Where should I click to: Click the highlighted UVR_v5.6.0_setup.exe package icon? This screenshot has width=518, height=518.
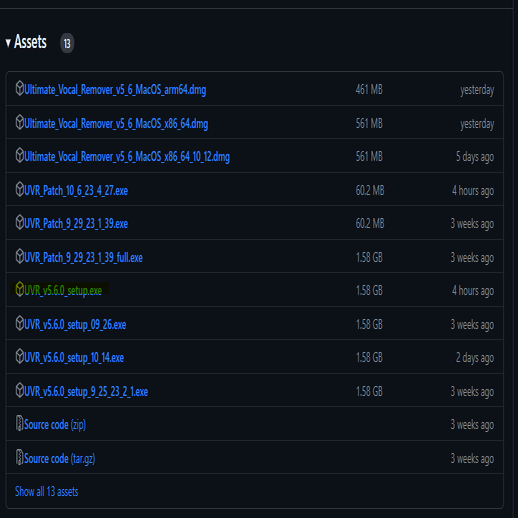(x=19, y=290)
